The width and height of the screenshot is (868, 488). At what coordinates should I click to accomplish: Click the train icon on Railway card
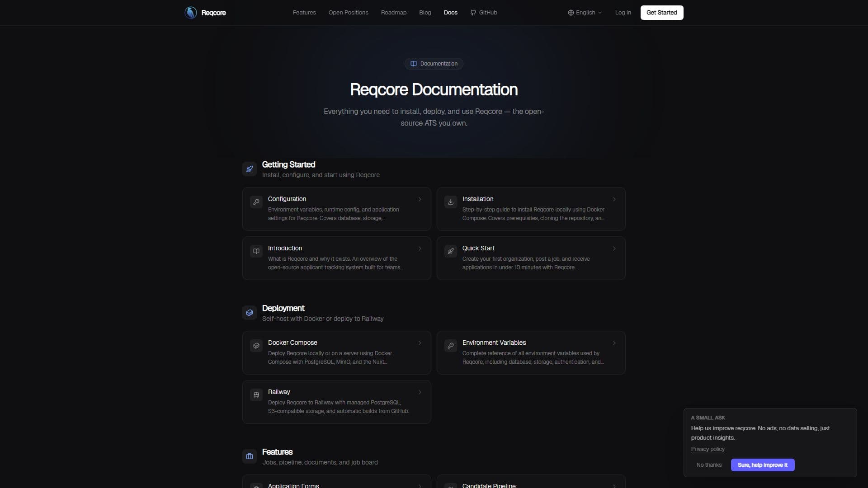256,395
